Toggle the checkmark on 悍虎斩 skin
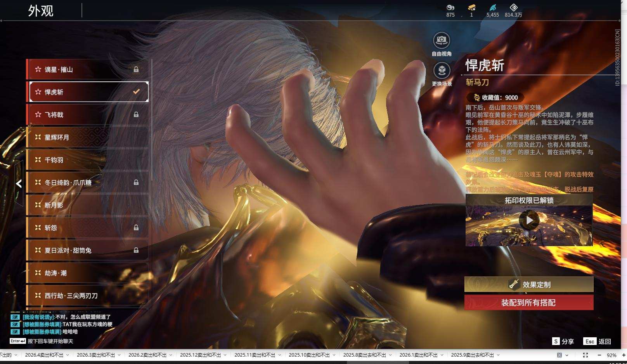Viewport: 627px width, 364px height. click(x=136, y=92)
